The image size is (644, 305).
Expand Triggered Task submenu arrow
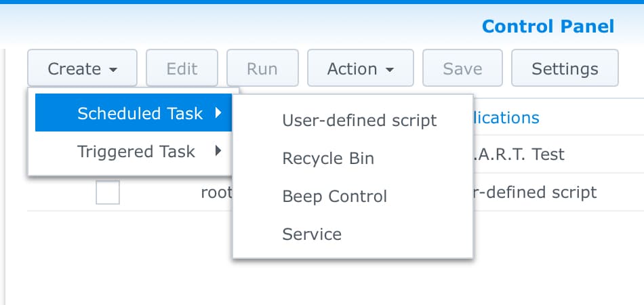(218, 151)
